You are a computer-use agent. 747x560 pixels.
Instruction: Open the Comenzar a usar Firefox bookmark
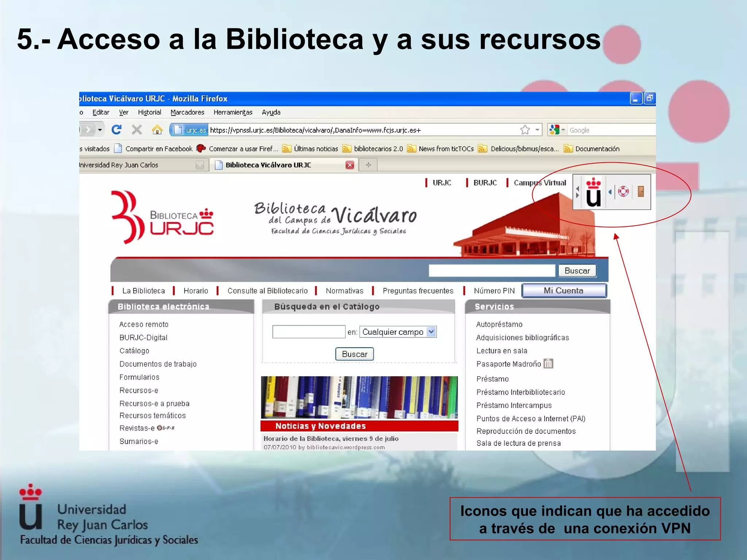pyautogui.click(x=237, y=149)
